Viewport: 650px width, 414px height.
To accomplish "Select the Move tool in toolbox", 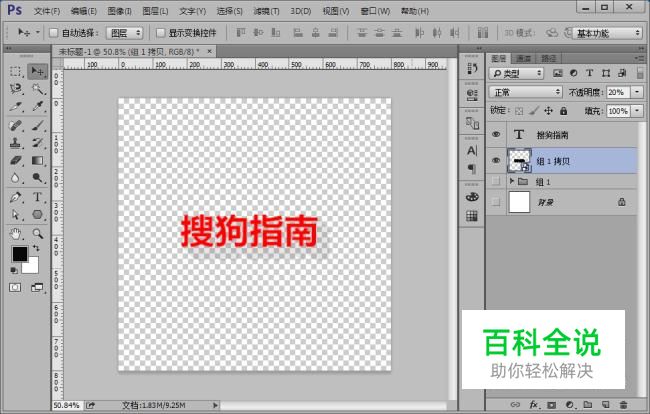I will (37, 71).
